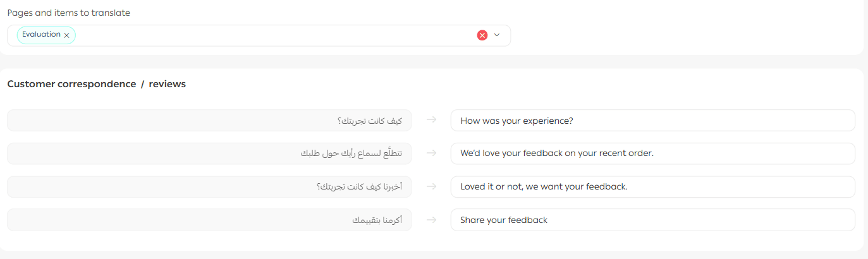The width and height of the screenshot is (868, 259).
Task: Click the arrow beside 'Share your feedback'
Action: (x=431, y=220)
